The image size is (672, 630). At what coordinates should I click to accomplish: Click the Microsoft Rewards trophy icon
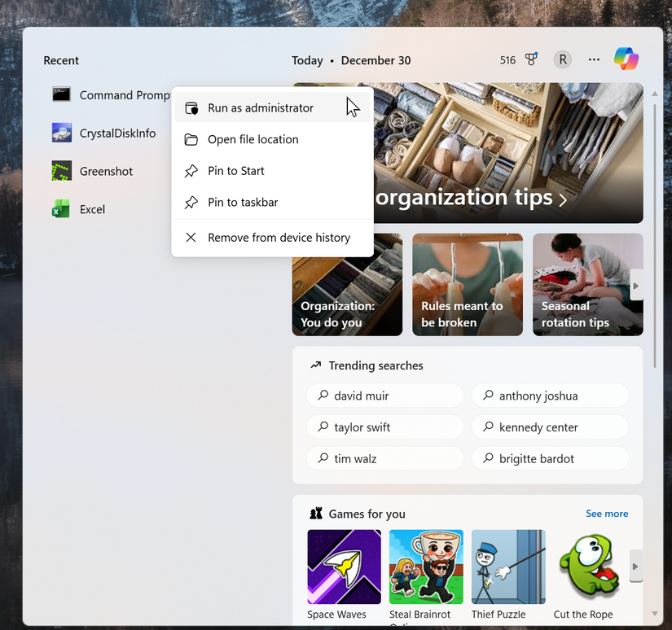[531, 59]
